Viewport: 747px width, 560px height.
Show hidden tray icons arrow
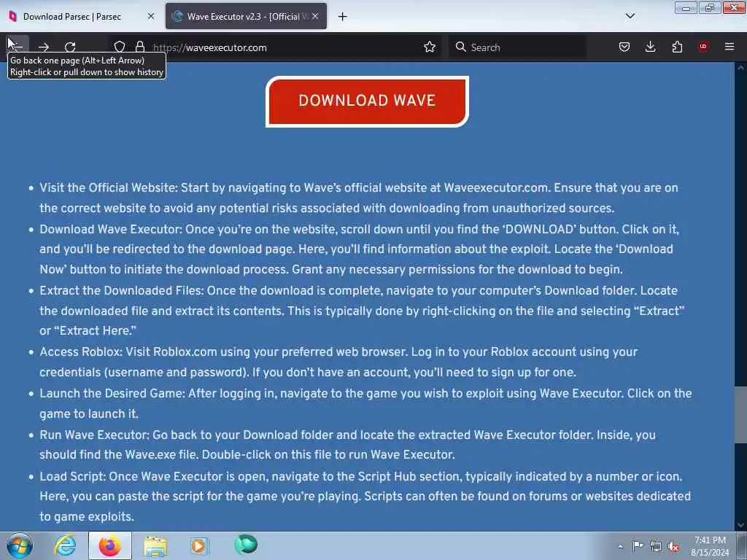click(x=620, y=546)
